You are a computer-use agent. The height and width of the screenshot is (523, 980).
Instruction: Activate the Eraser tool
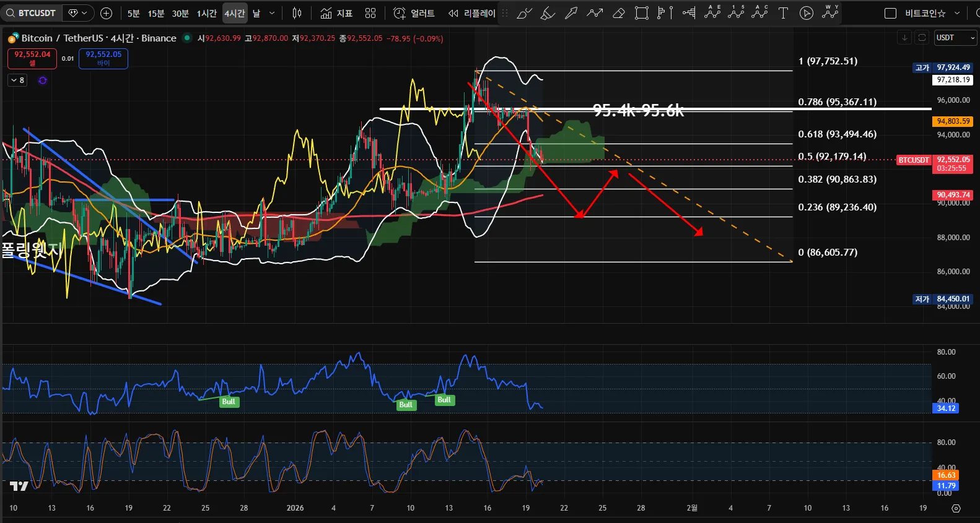(618, 13)
